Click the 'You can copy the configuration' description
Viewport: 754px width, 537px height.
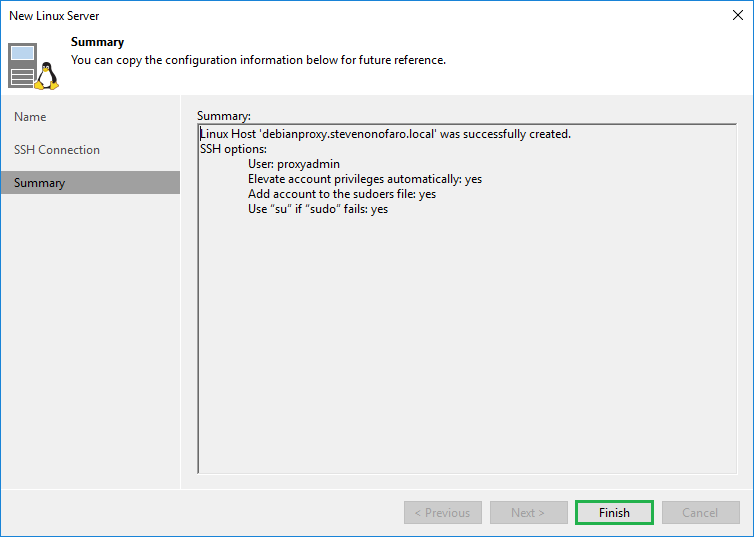pyautogui.click(x=258, y=60)
